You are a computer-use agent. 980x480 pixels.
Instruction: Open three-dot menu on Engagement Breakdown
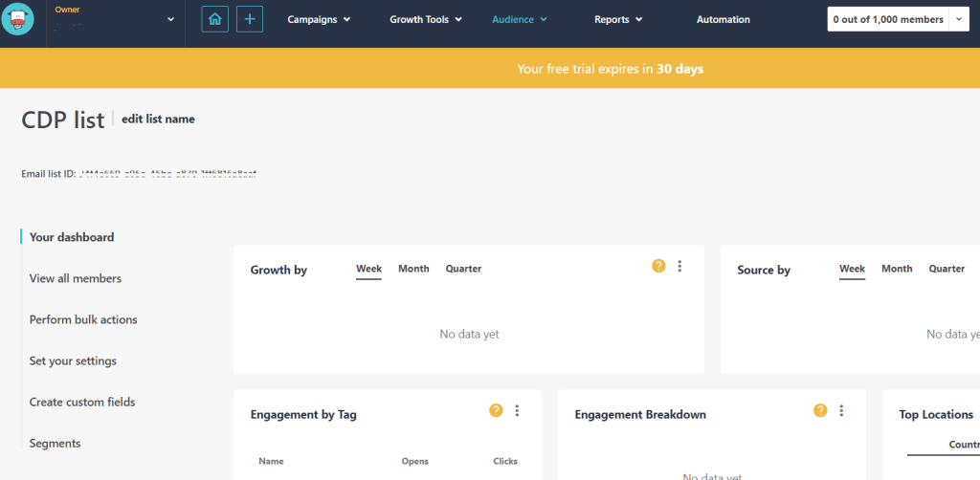click(841, 411)
